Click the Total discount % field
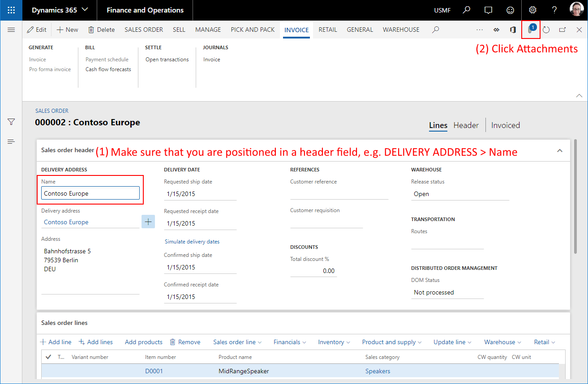 click(x=313, y=271)
